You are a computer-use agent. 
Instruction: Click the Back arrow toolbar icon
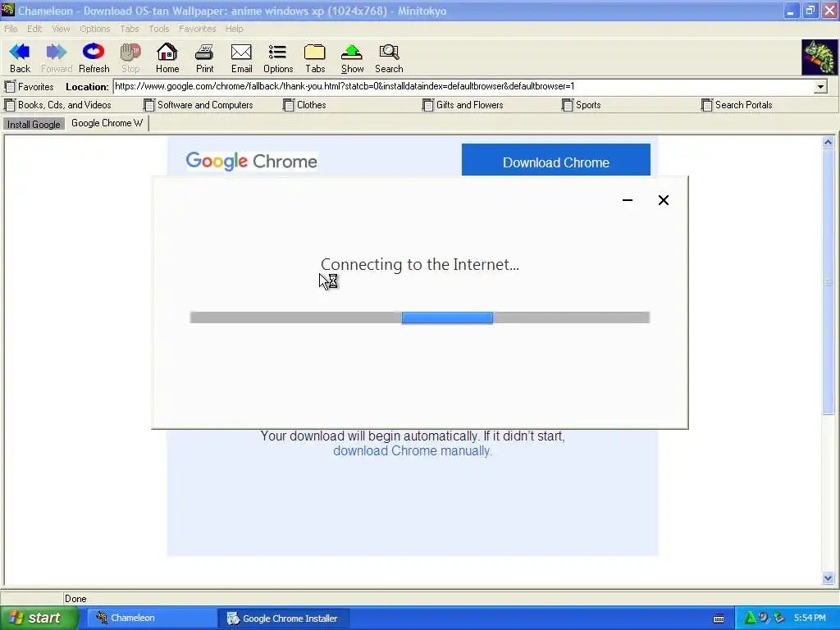pos(20,52)
